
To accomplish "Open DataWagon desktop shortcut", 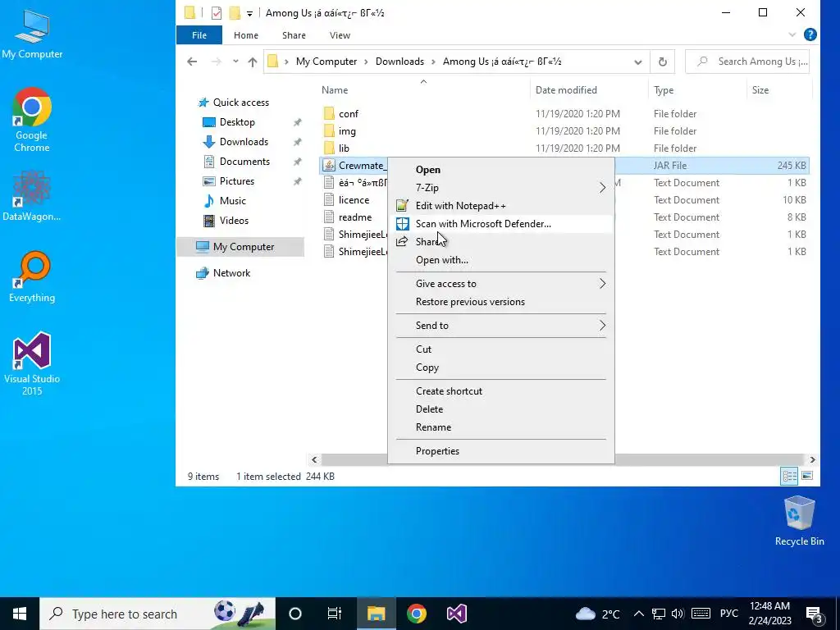I will 32,195.
